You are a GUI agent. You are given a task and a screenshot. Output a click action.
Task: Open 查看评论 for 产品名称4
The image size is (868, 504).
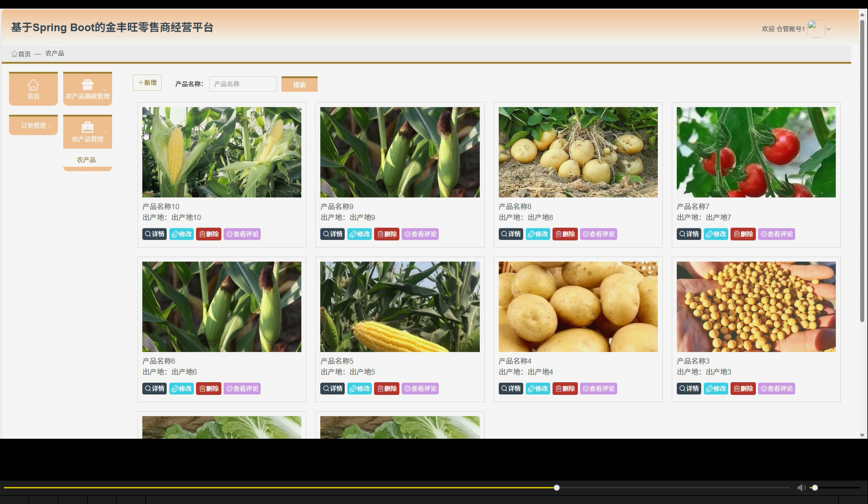click(598, 389)
